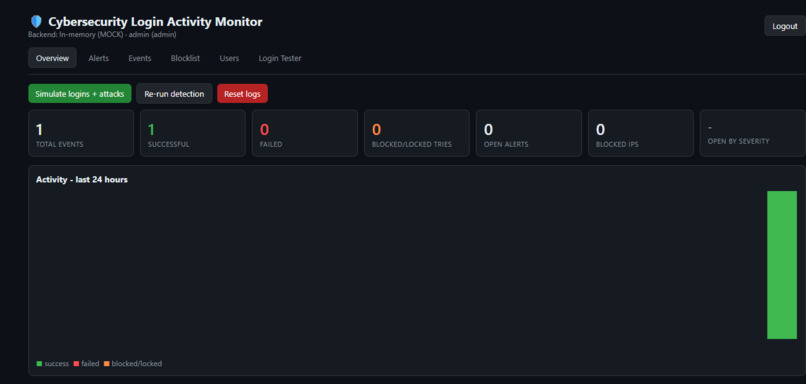This screenshot has height=384, width=806.
Task: Click the 'failed' legend label
Action: point(90,363)
